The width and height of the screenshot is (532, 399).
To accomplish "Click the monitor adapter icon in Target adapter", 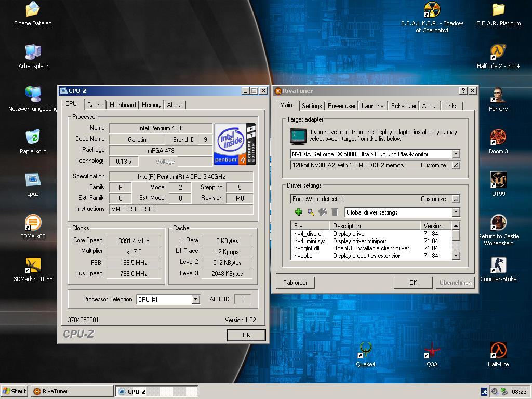I will pos(298,137).
